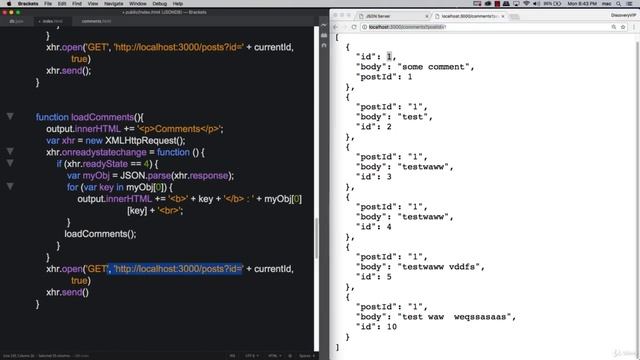The image size is (640, 360).
Task: Open the Brackets application menu
Action: (x=28, y=4)
